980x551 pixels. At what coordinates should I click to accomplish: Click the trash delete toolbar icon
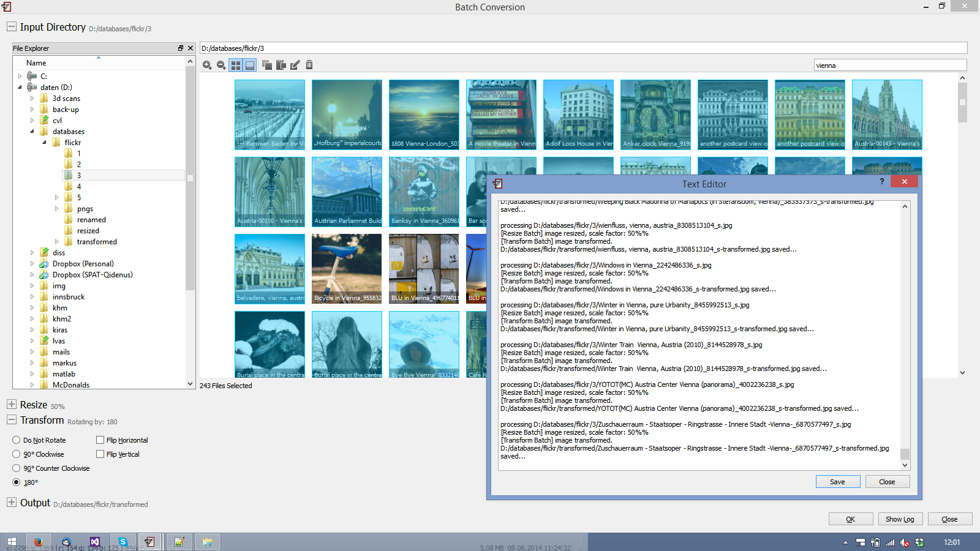coord(309,65)
